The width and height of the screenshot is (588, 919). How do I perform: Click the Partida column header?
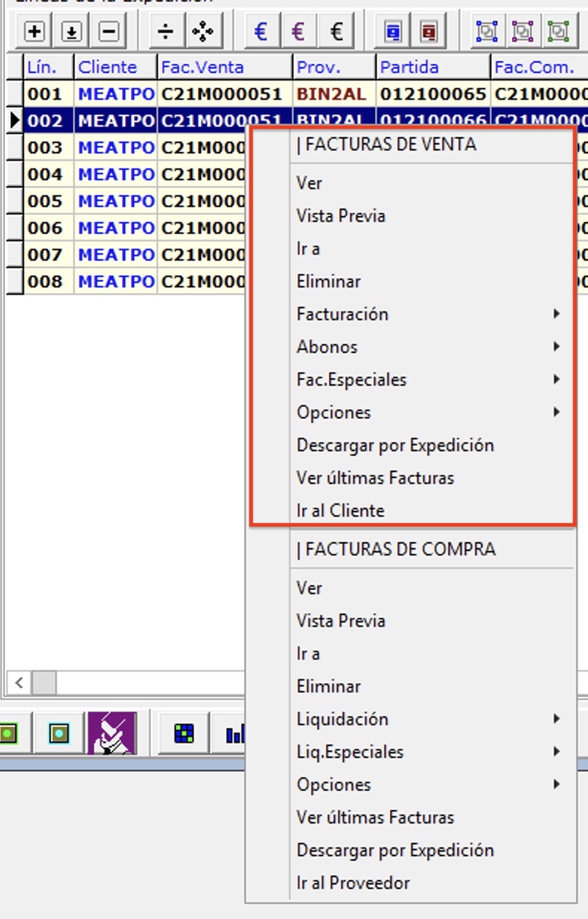(409, 67)
